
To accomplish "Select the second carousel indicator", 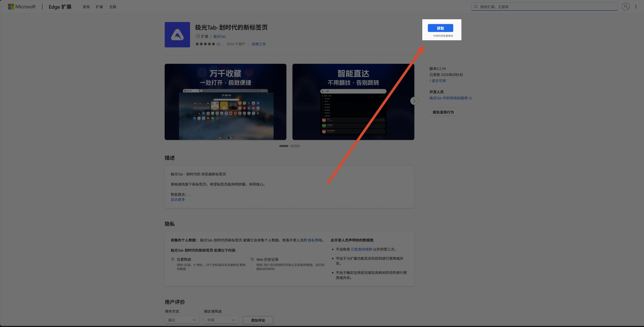I will 295,146.
